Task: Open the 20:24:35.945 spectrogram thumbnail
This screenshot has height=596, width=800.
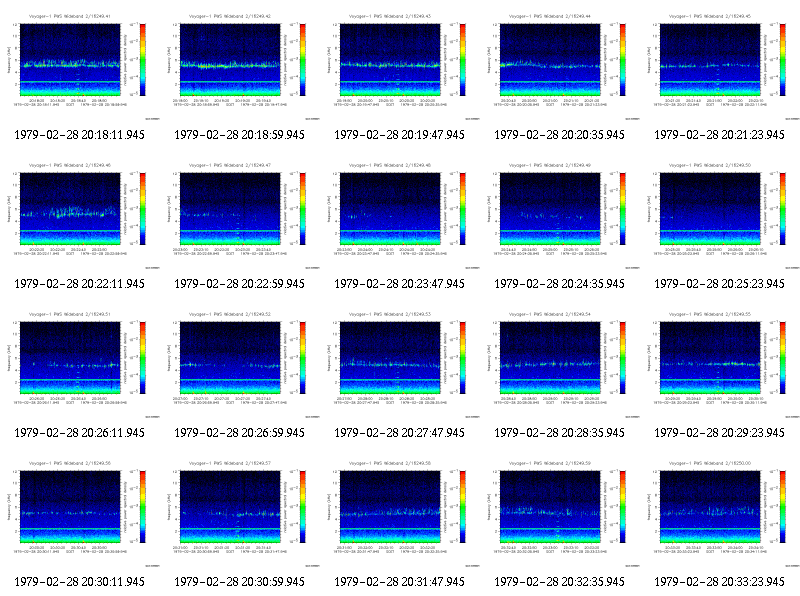Action: point(560,216)
